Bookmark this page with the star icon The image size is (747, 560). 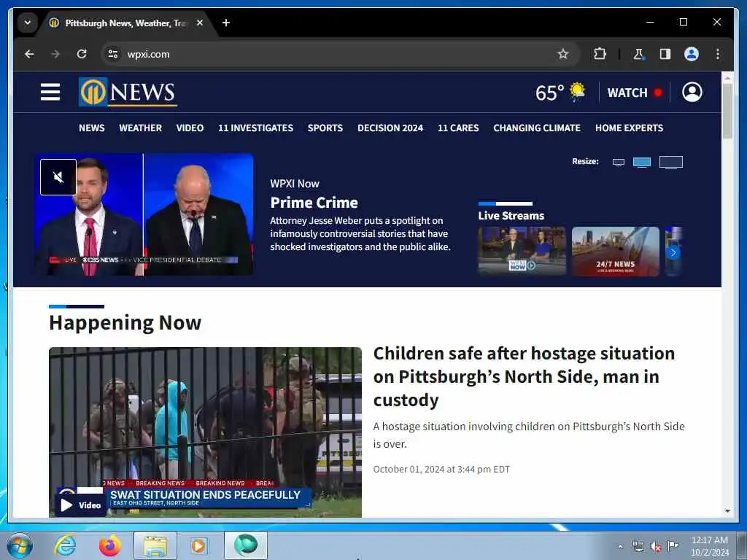pyautogui.click(x=562, y=54)
